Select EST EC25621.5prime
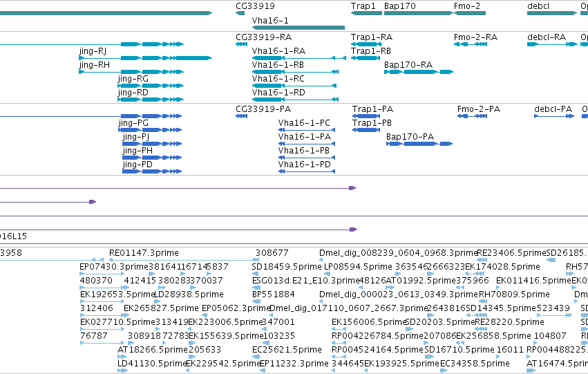588x374 pixels. [x=287, y=350]
